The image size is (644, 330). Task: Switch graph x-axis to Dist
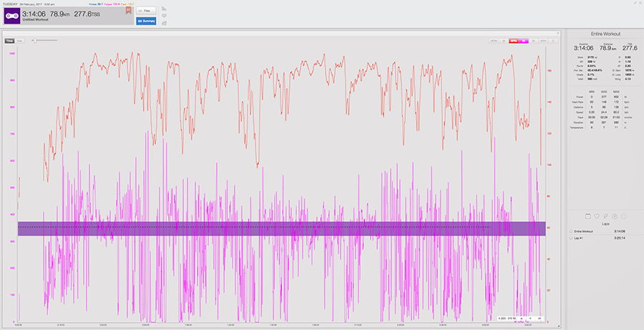click(20, 41)
